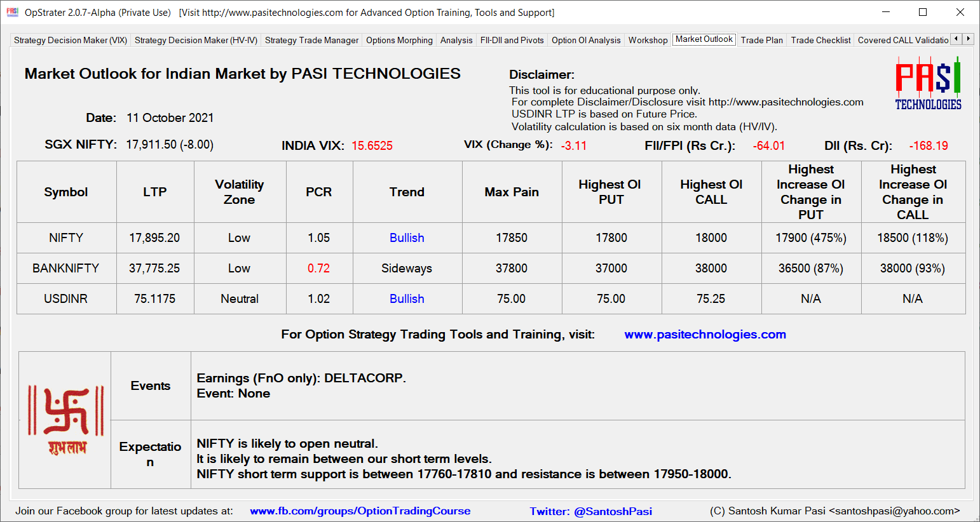
Task: Click USDINR LTP value 75.1175
Action: coord(154,298)
